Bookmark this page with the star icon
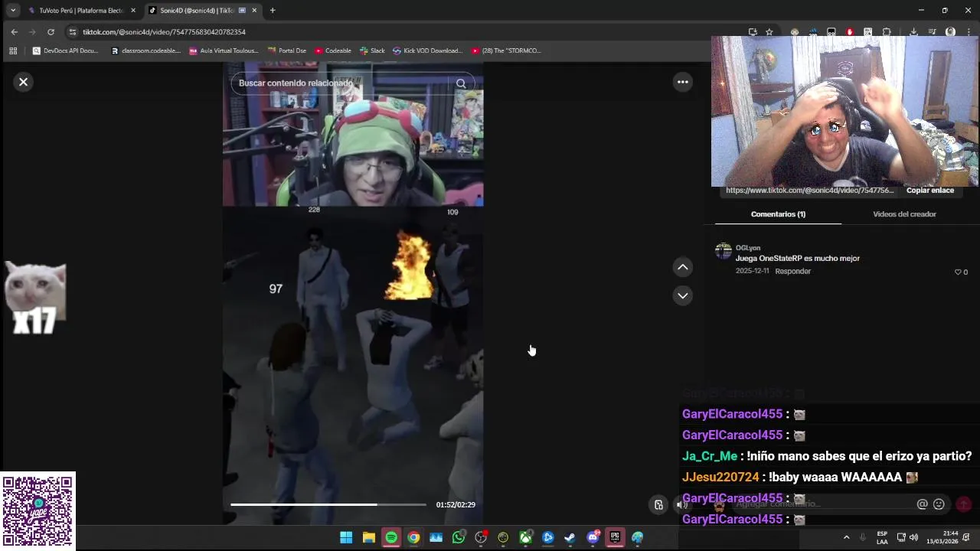The image size is (980, 551). [x=769, y=32]
